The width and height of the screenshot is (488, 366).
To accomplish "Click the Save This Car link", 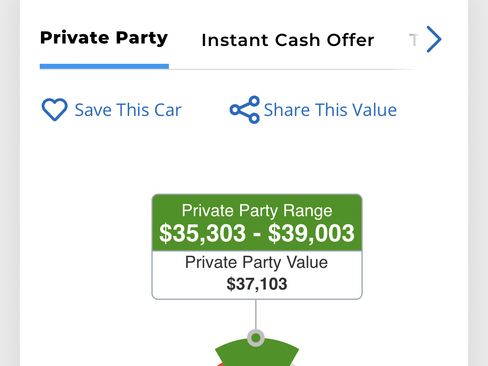I will click(x=128, y=110).
